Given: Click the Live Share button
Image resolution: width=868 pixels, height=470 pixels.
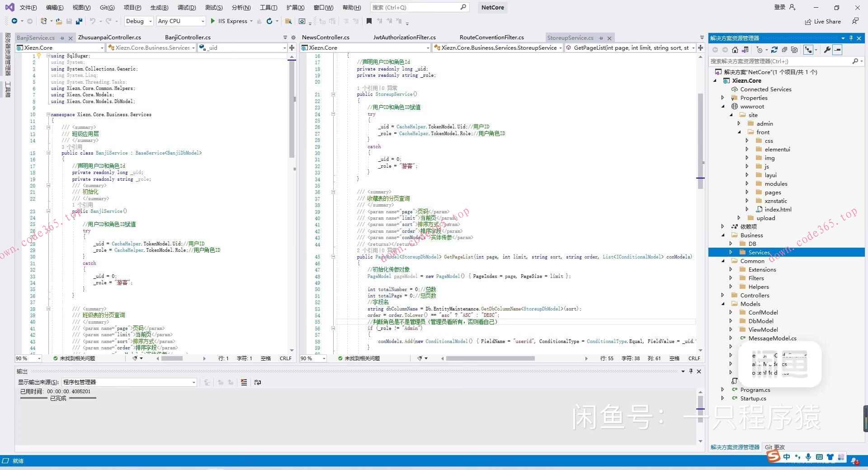Looking at the screenshot, I should (823, 22).
